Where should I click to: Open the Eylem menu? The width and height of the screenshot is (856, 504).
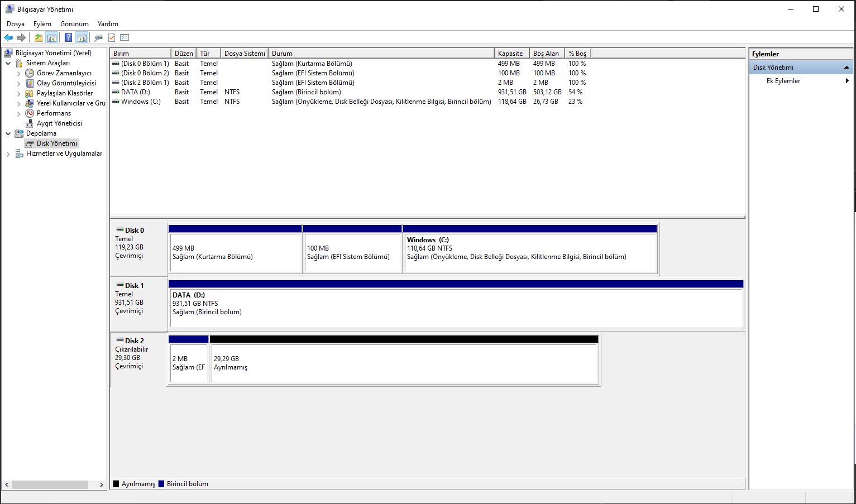[x=42, y=24]
